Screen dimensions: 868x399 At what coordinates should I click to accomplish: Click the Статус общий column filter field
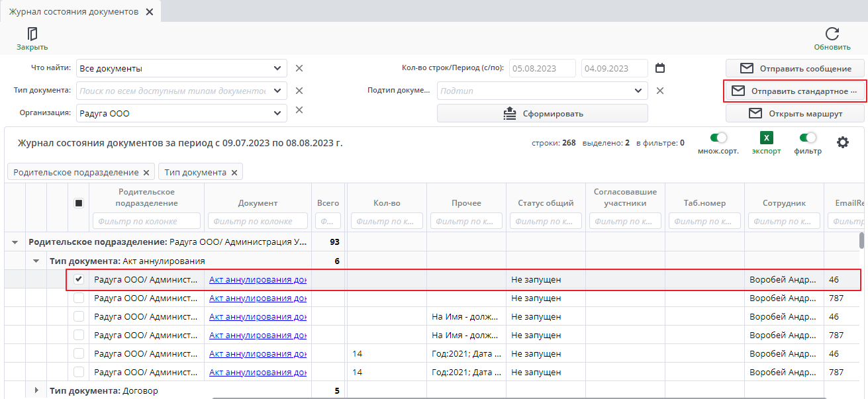[546, 221]
